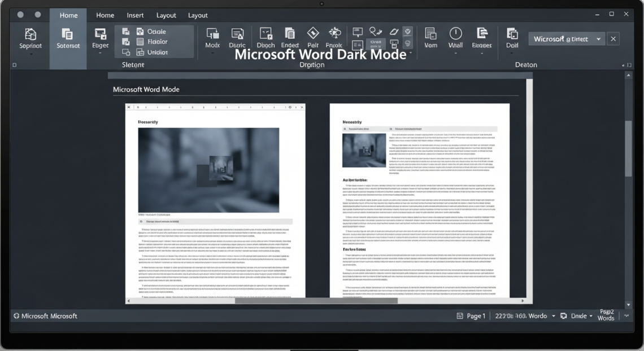Click the highlighted Sotersot ribbon icon

pos(68,38)
